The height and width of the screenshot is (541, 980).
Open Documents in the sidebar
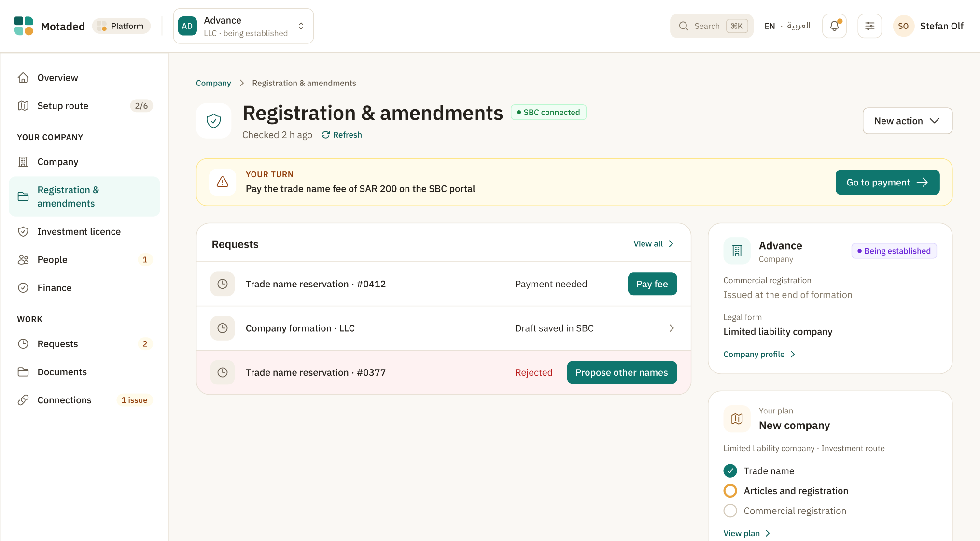point(84,372)
